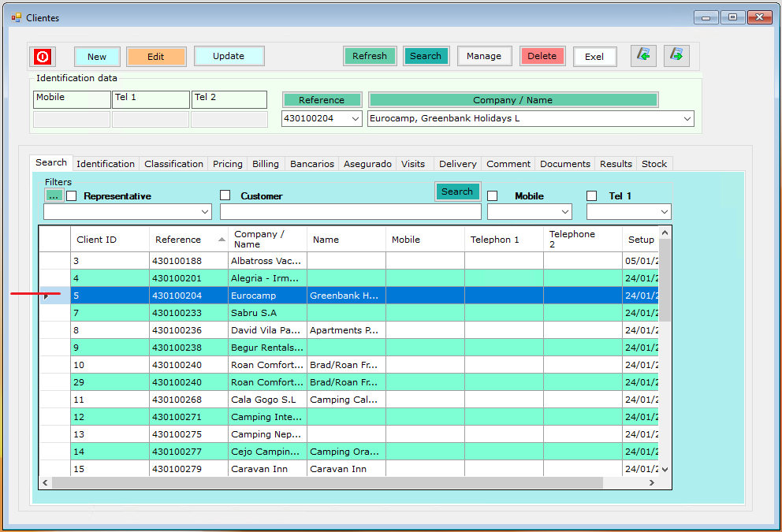Image resolution: width=782 pixels, height=532 pixels.
Task: Click the grid's vertical scrollbar thumb
Action: coord(665,280)
